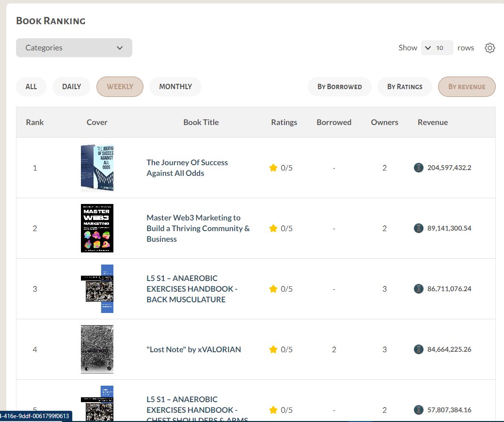Viewport: 504px width, 422px height.
Task: Open the table settings gear icon
Action: coord(489,47)
